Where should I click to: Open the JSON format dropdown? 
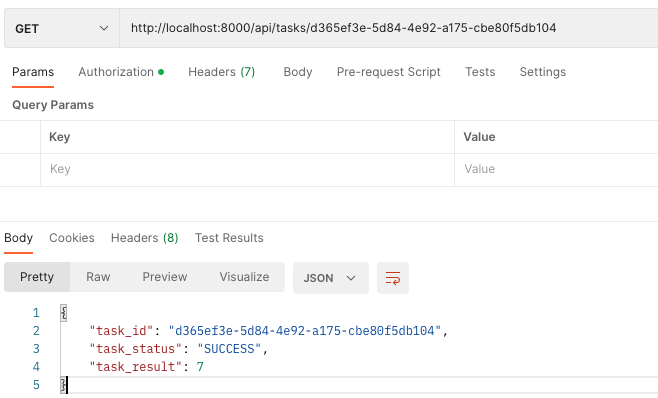pyautogui.click(x=331, y=278)
